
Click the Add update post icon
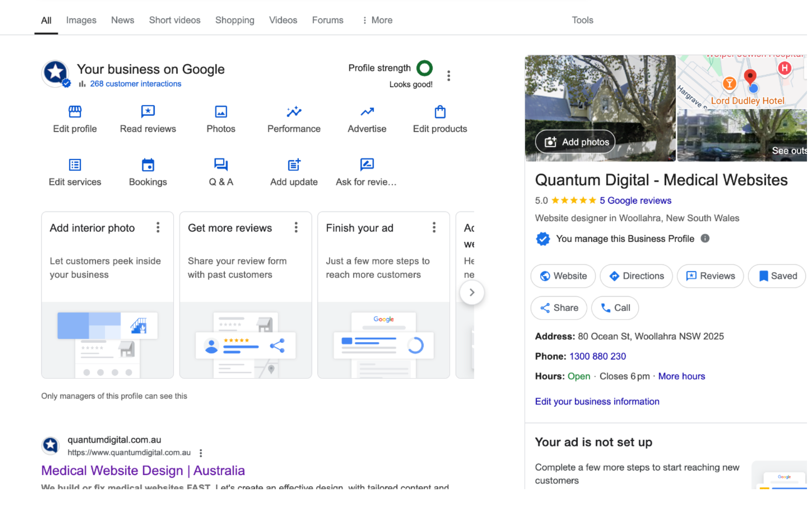294,165
